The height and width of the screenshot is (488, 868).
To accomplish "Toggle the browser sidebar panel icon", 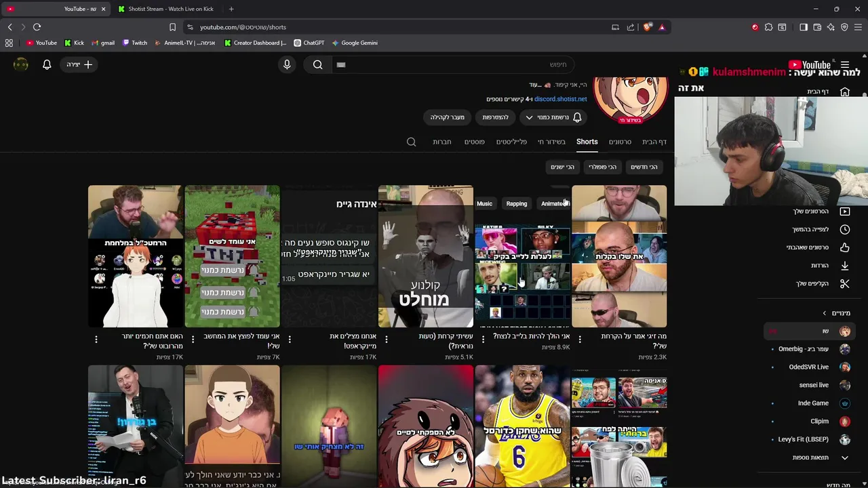I will pyautogui.click(x=804, y=27).
